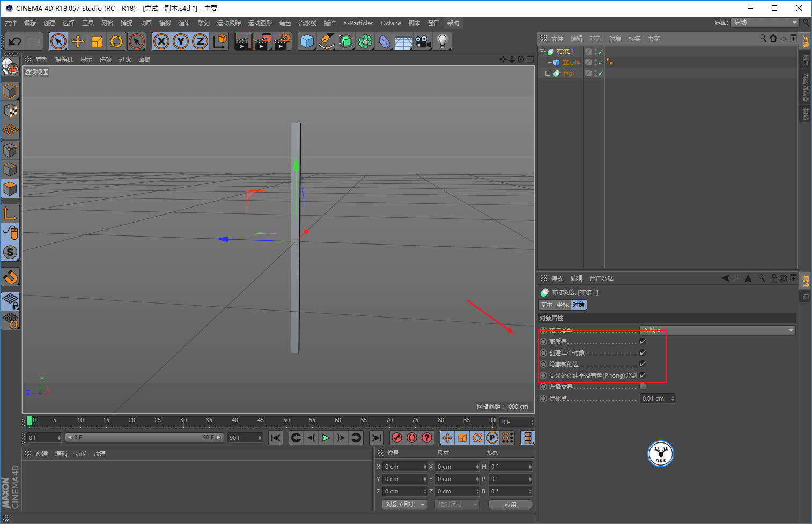Switch to Polygons mode

pos(10,189)
